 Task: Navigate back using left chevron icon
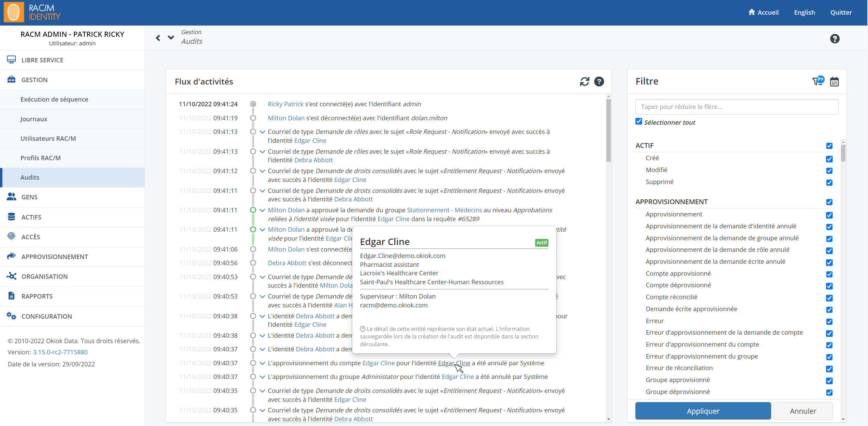click(158, 38)
